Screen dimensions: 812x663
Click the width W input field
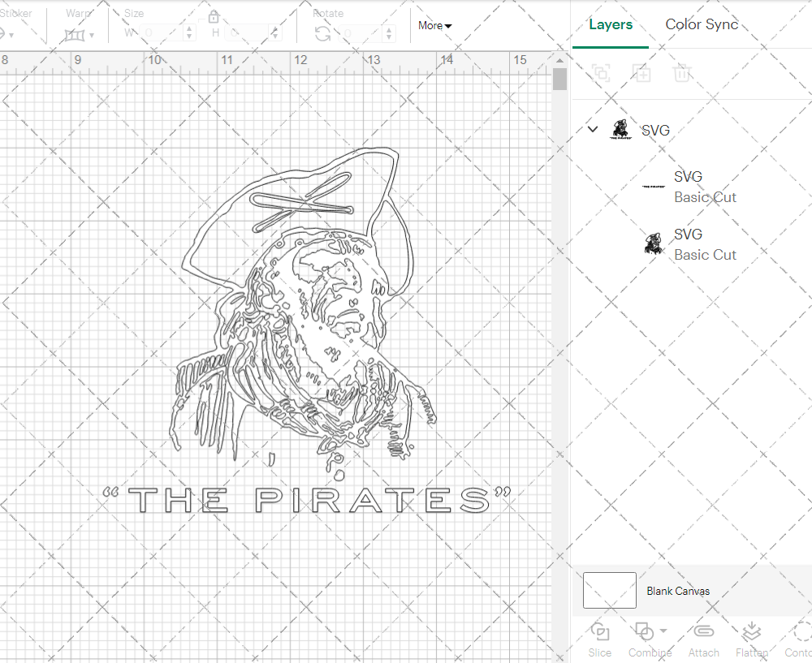click(162, 33)
